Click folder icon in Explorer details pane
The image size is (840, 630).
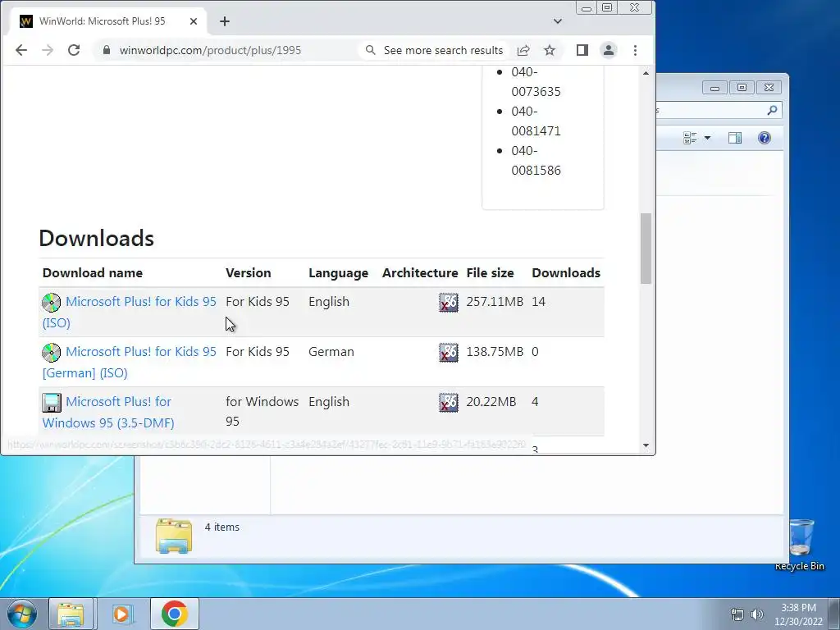pos(174,536)
